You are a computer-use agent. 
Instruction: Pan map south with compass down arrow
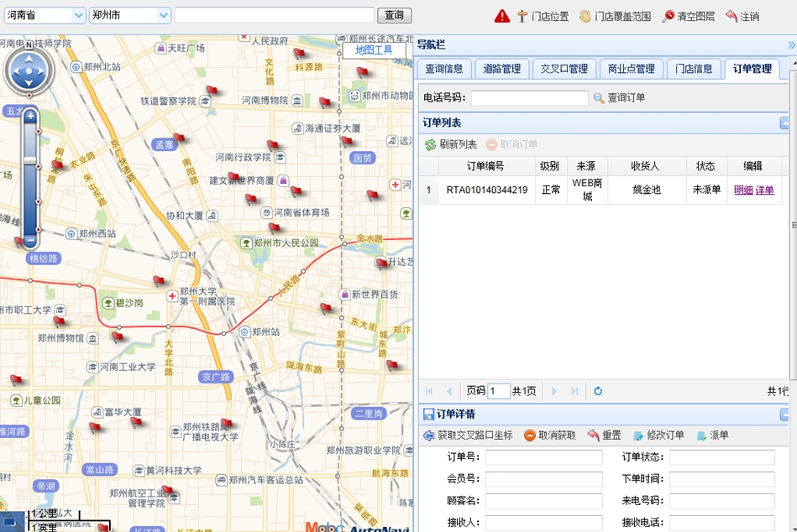point(29,83)
